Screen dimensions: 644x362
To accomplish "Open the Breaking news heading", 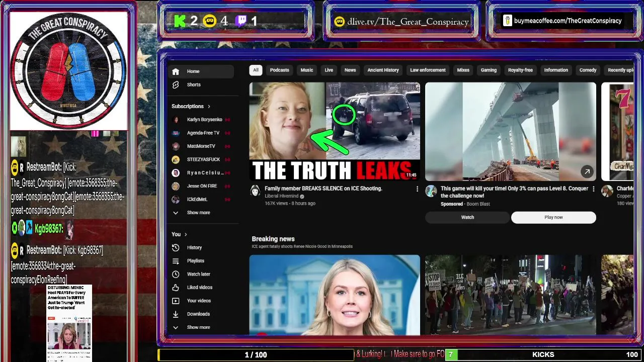I will click(x=273, y=239).
